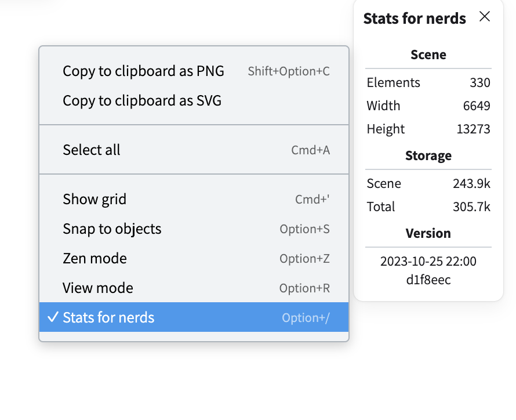Click the Scene heading in the stats panel

428,55
